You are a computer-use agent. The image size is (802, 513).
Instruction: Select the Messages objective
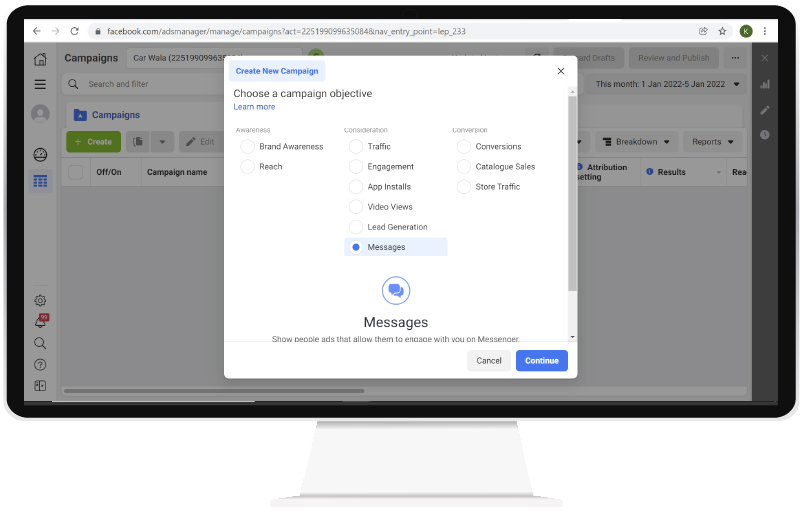(x=396, y=247)
